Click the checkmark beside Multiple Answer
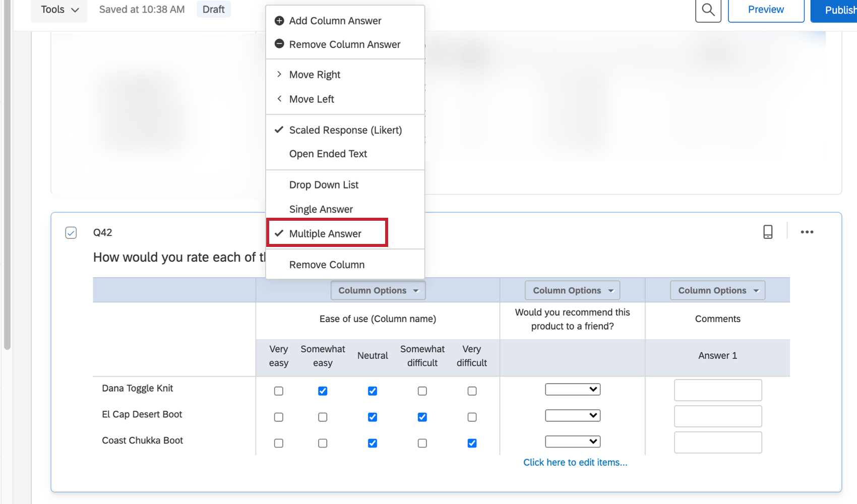 pyautogui.click(x=279, y=233)
